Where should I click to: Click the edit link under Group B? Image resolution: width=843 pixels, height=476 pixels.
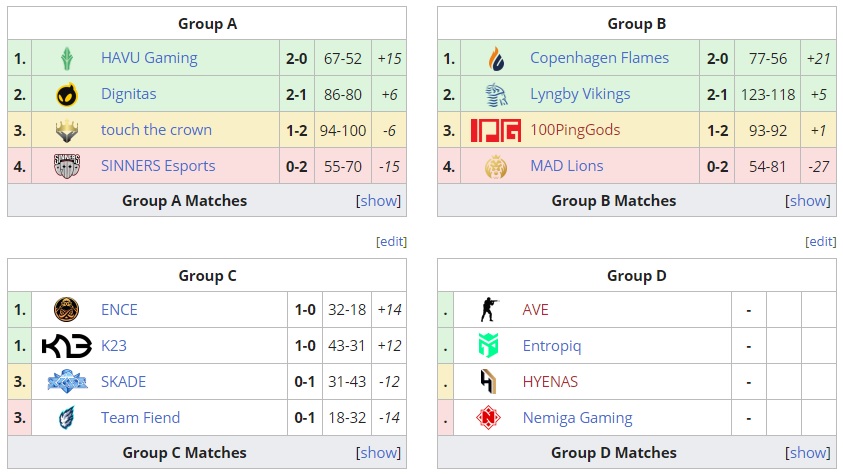pyautogui.click(x=820, y=242)
